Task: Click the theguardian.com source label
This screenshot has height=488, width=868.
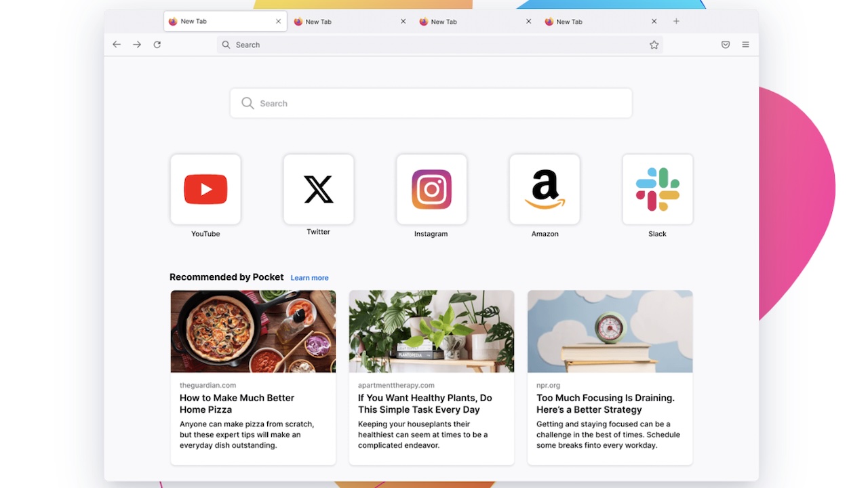Action: (x=208, y=385)
